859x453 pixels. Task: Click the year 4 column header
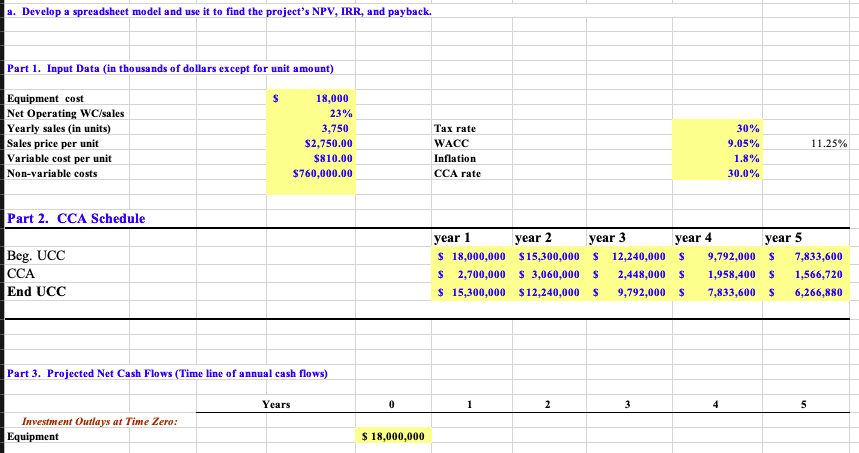[x=694, y=238]
